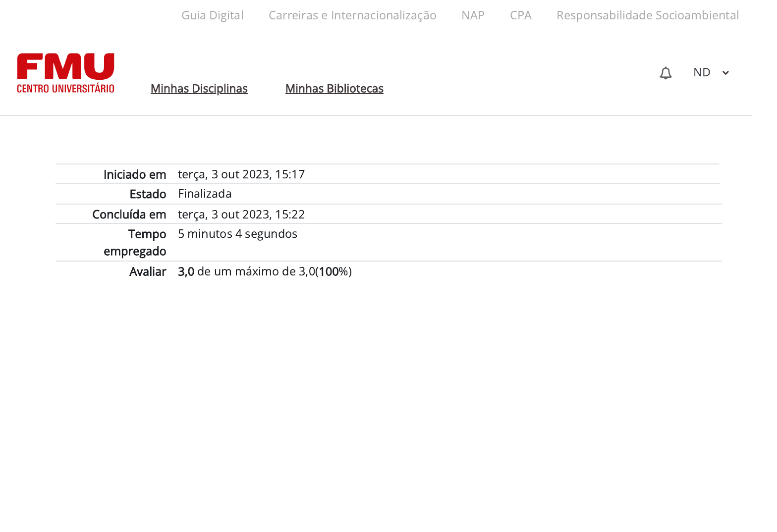Screen dimensions: 777x532
Task: Open the NAP link
Action: tap(473, 15)
